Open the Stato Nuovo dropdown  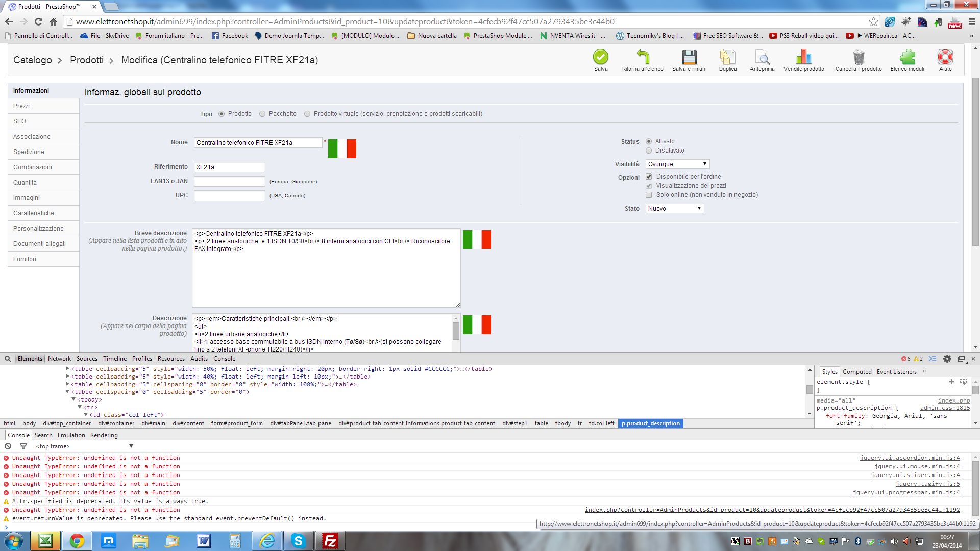tap(674, 209)
